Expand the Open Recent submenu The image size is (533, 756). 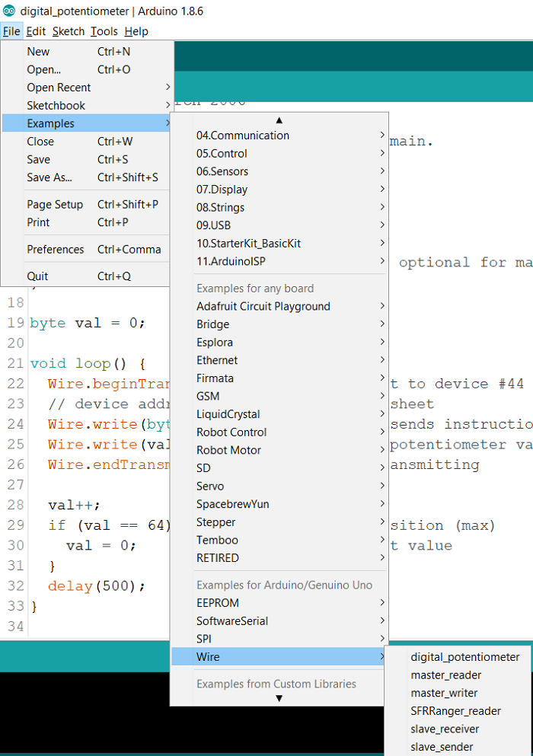coord(87,88)
